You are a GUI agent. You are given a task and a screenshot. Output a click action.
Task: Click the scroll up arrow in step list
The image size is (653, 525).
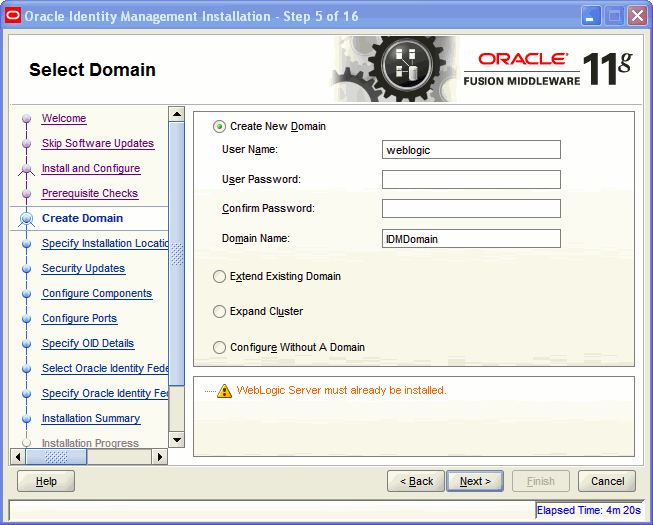[x=177, y=114]
